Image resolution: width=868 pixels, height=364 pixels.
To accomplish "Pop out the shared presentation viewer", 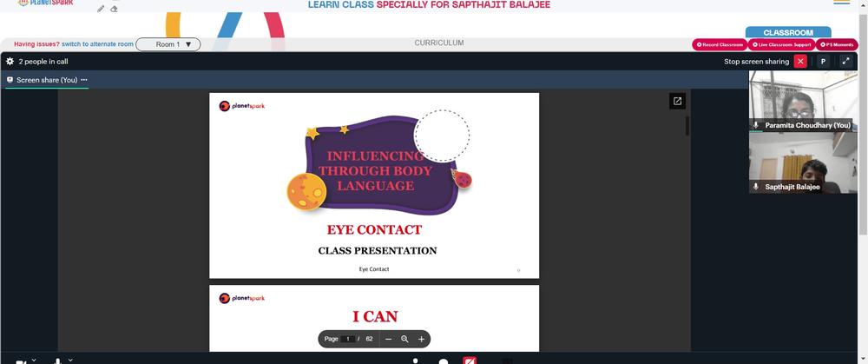I will coord(677,101).
